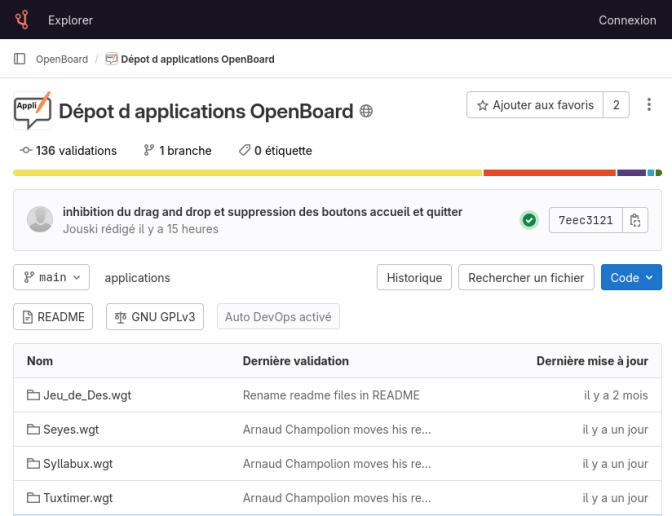672x516 pixels.
Task: Toggle the sidebar panel icon
Action: point(20,59)
